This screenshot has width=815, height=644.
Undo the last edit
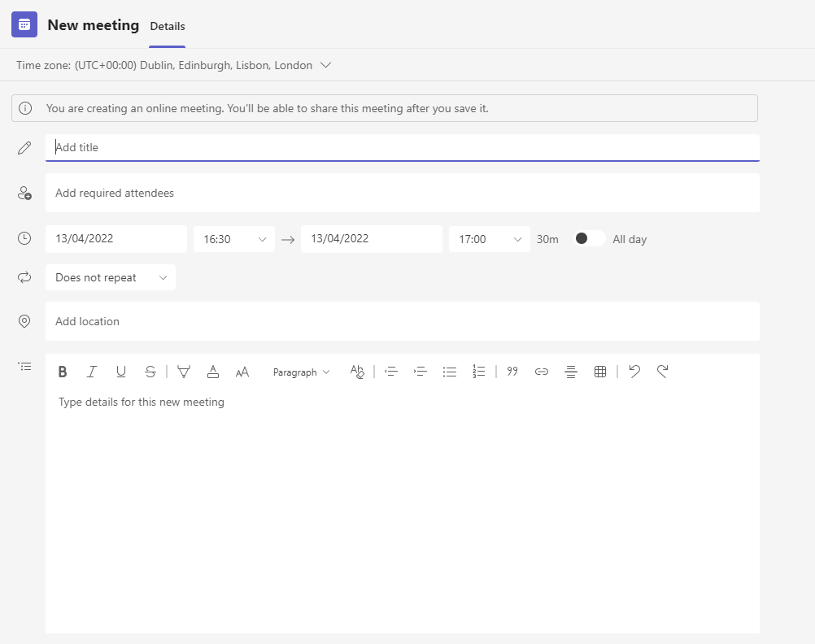coord(634,372)
